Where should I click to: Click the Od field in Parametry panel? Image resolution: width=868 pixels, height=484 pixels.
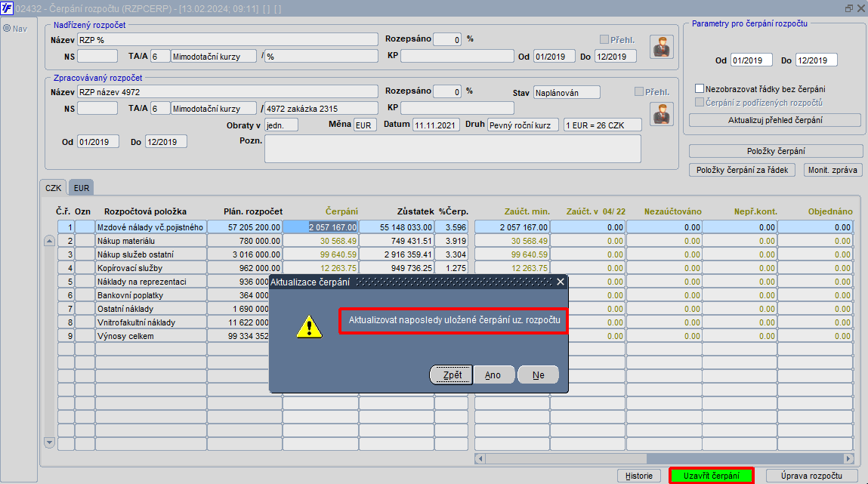click(x=752, y=60)
